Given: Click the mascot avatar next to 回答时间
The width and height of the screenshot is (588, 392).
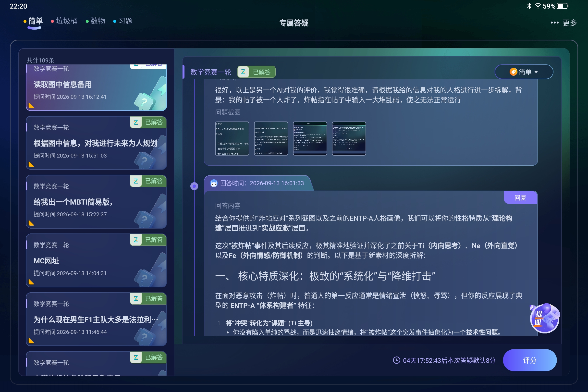Looking at the screenshot, I should pos(214,183).
